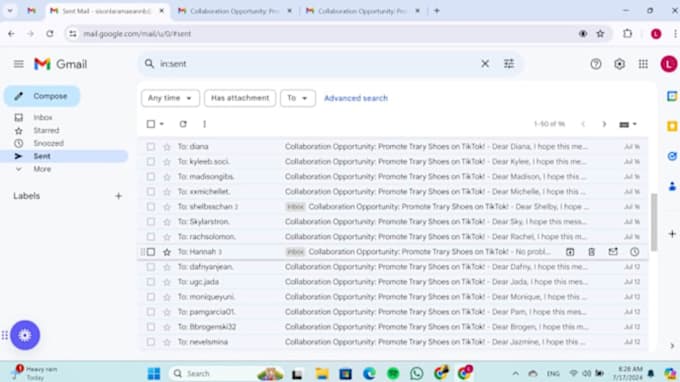Image resolution: width=680 pixels, height=382 pixels.
Task: Open the Snoozed folder
Action: tap(48, 143)
